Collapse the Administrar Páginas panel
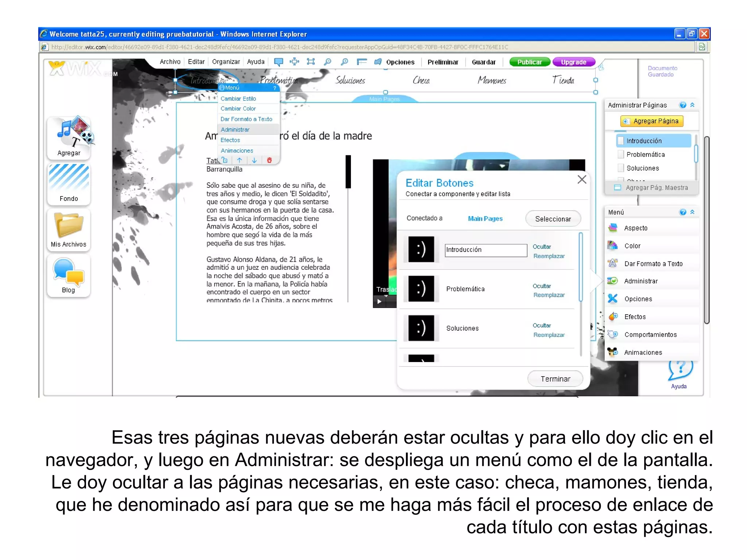The height and width of the screenshot is (560, 747). (x=692, y=105)
